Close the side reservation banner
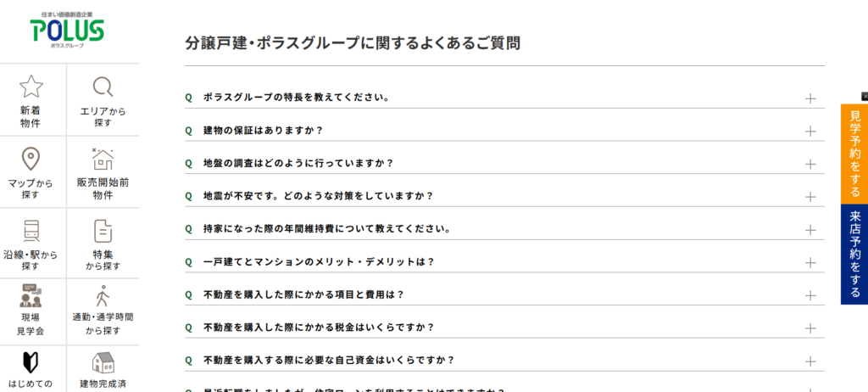The image size is (868, 392). coord(864,96)
